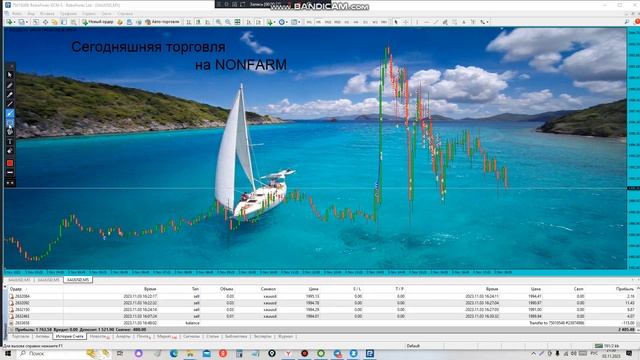The height and width of the screenshot is (360, 640).
Task: Open the arrows tool dropdown
Action: (484, 22)
